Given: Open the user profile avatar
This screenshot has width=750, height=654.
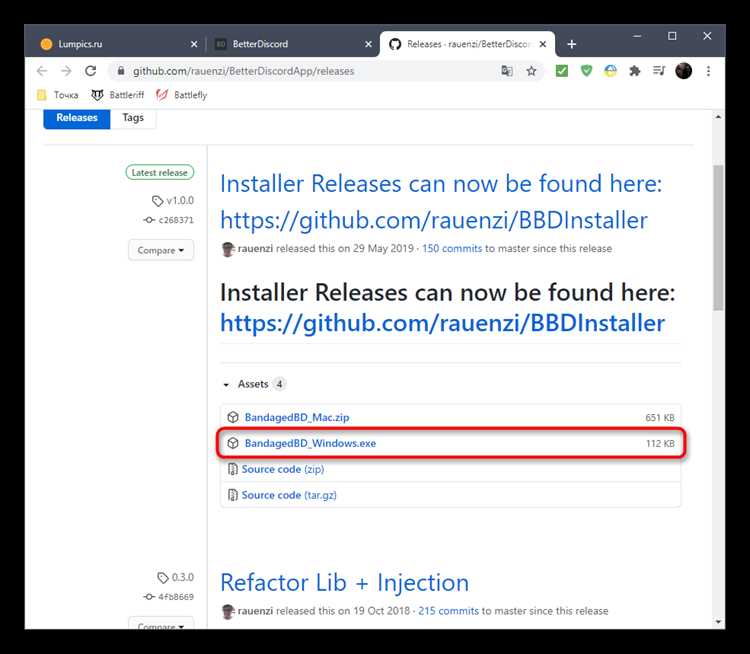Looking at the screenshot, I should click(684, 71).
